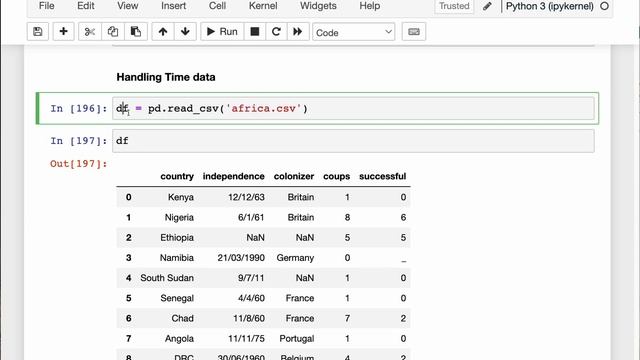
Task: Open the Cell menu
Action: [x=217, y=6]
